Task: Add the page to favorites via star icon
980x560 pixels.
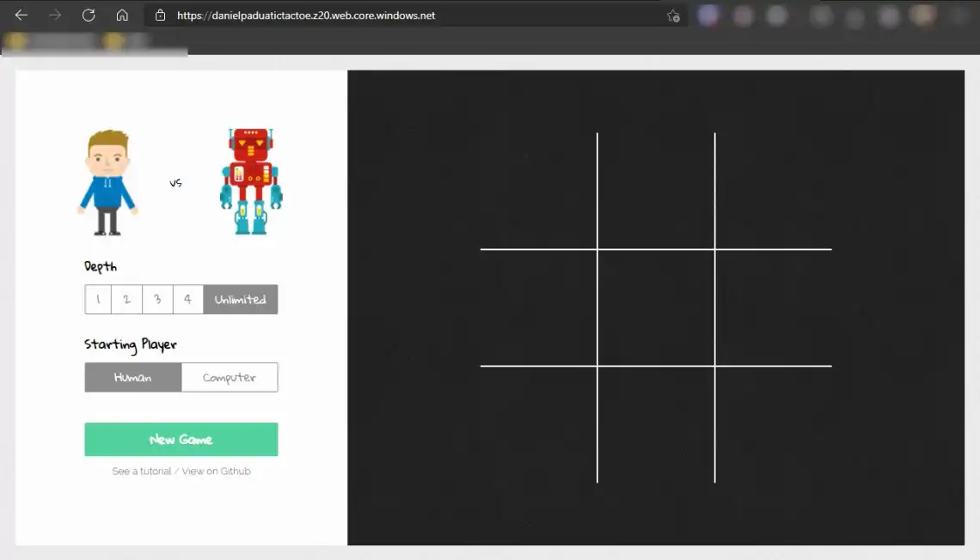Action: click(674, 15)
